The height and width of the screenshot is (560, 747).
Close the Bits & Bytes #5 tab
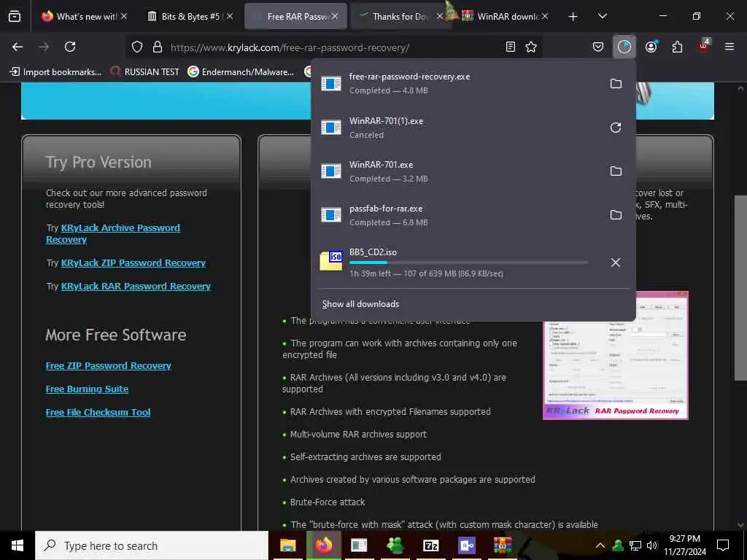pyautogui.click(x=230, y=16)
